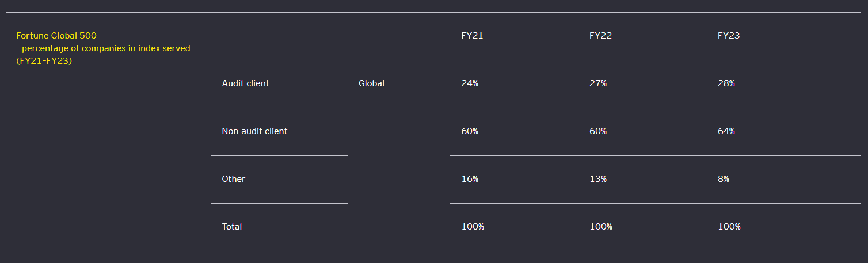
Task: Select the FY21 column header
Action: point(472,36)
